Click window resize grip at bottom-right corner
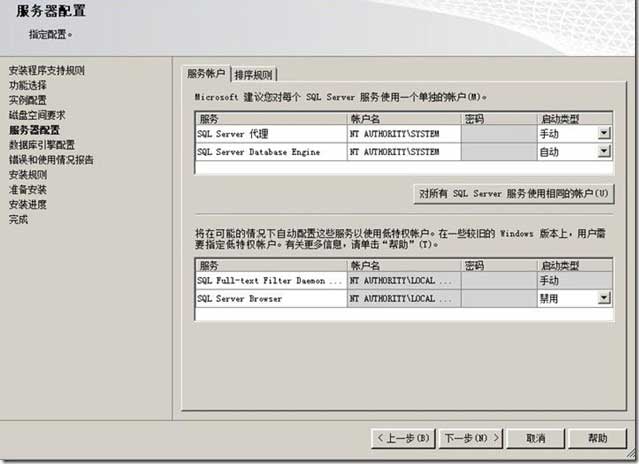This screenshot has width=639, height=464. click(x=632, y=453)
